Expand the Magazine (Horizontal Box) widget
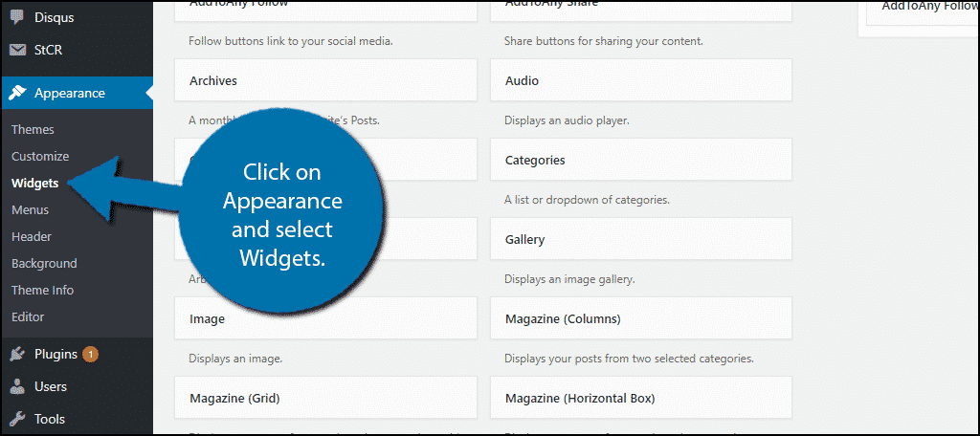Viewport: 980px width, 436px height. (641, 398)
